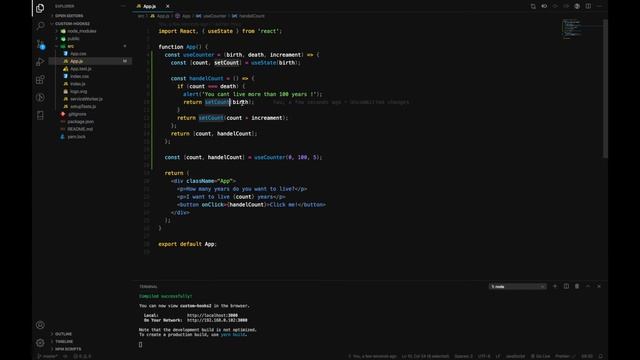640x360 pixels.
Task: Click handelCount in the breadcrumb
Action: (x=251, y=16)
